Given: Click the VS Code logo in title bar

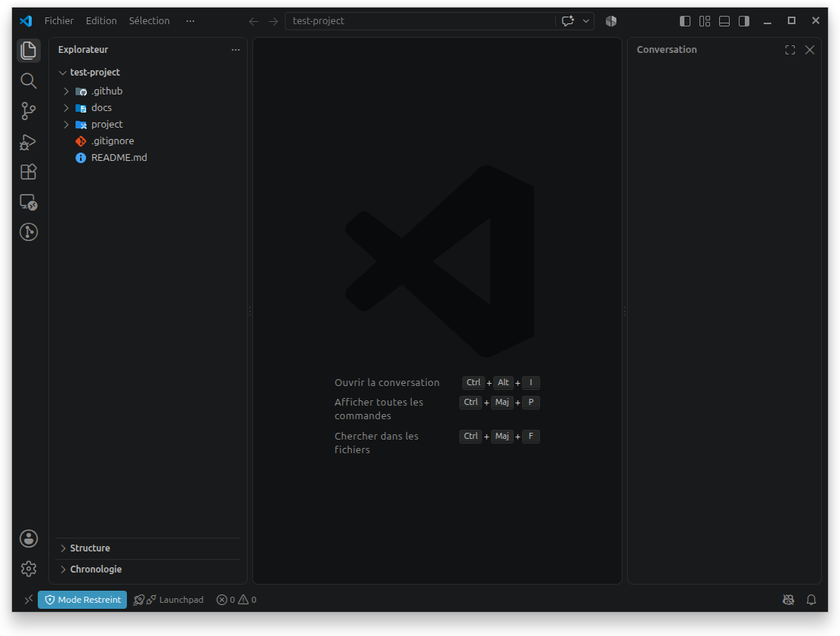Looking at the screenshot, I should (x=26, y=21).
